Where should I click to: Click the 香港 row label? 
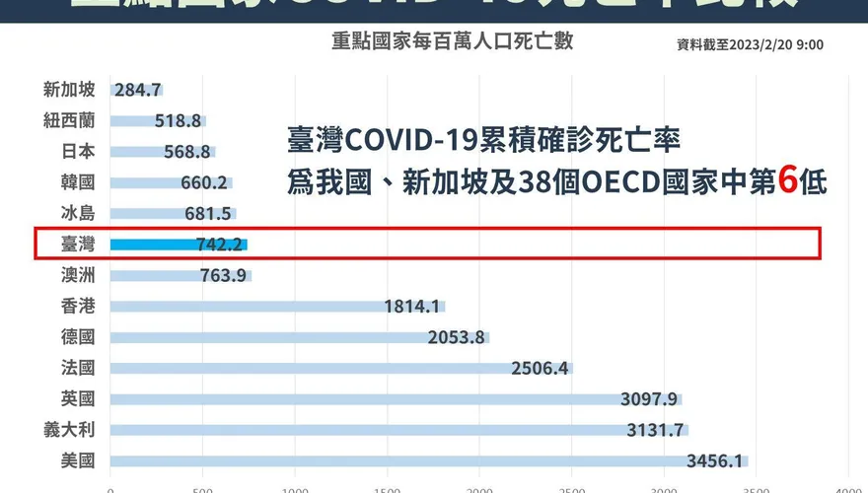click(78, 306)
